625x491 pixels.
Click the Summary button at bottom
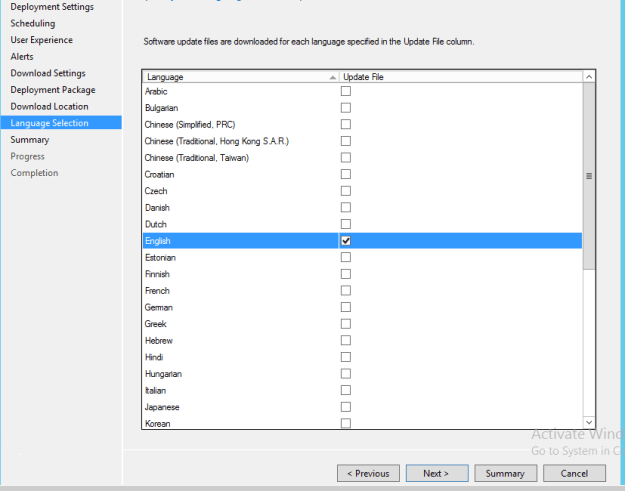505,473
